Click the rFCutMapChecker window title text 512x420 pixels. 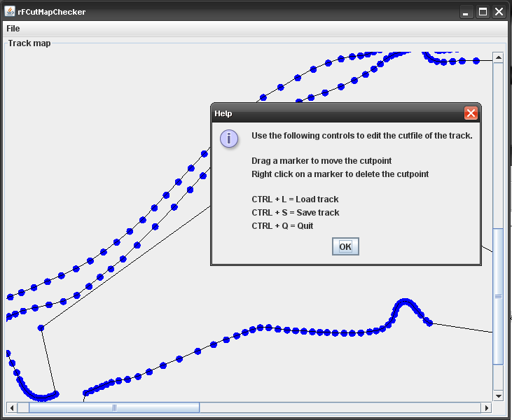coord(52,12)
